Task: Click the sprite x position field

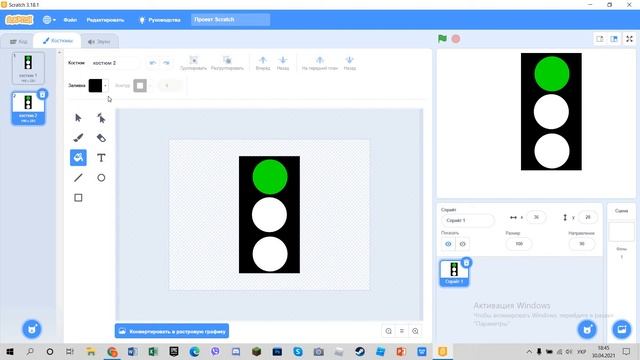Action: [x=536, y=217]
